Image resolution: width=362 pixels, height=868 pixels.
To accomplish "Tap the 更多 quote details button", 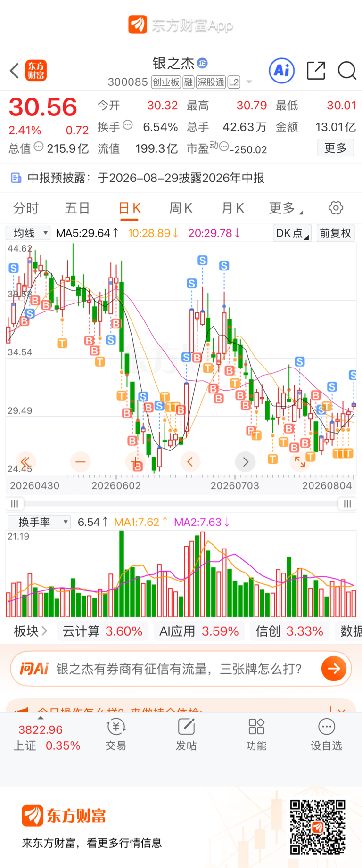I will pos(336,148).
